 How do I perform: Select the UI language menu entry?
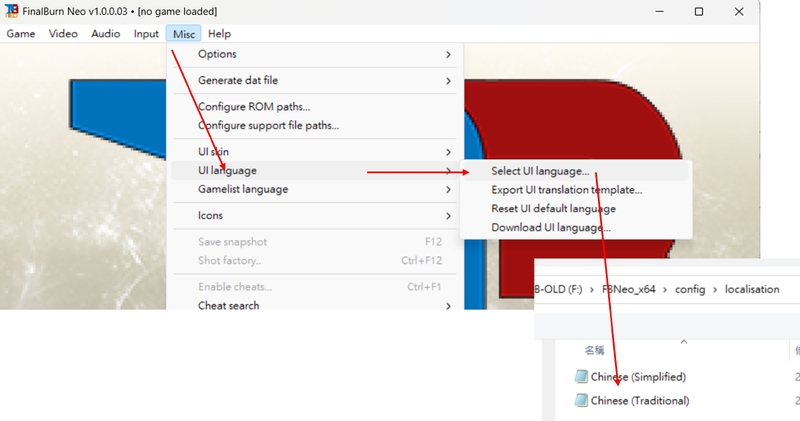tap(315, 170)
